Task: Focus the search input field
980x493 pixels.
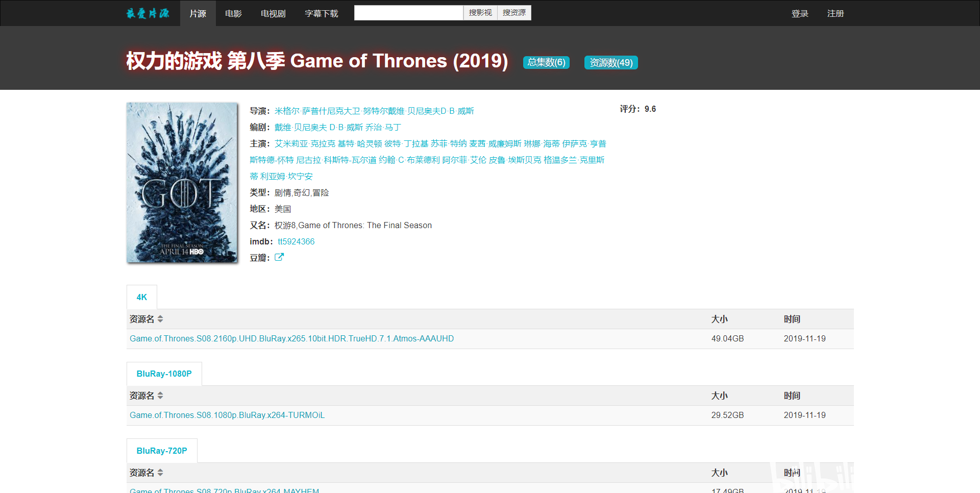Action: click(x=409, y=13)
